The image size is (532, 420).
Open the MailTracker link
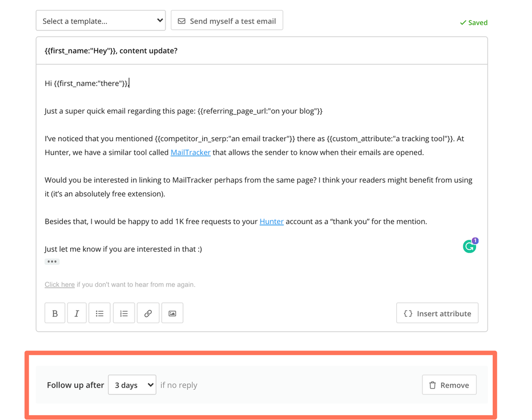190,152
